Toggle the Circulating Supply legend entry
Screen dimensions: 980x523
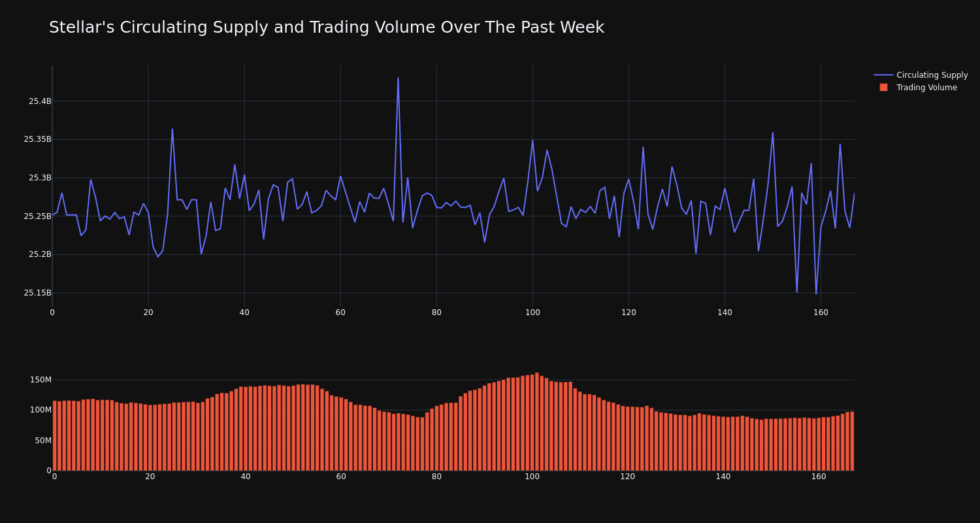click(x=921, y=75)
